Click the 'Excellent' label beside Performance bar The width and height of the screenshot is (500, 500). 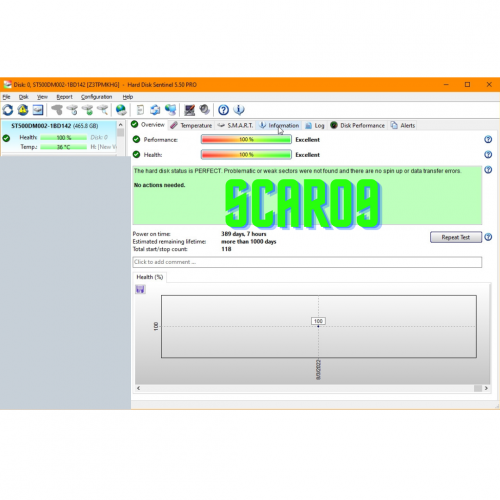307,140
